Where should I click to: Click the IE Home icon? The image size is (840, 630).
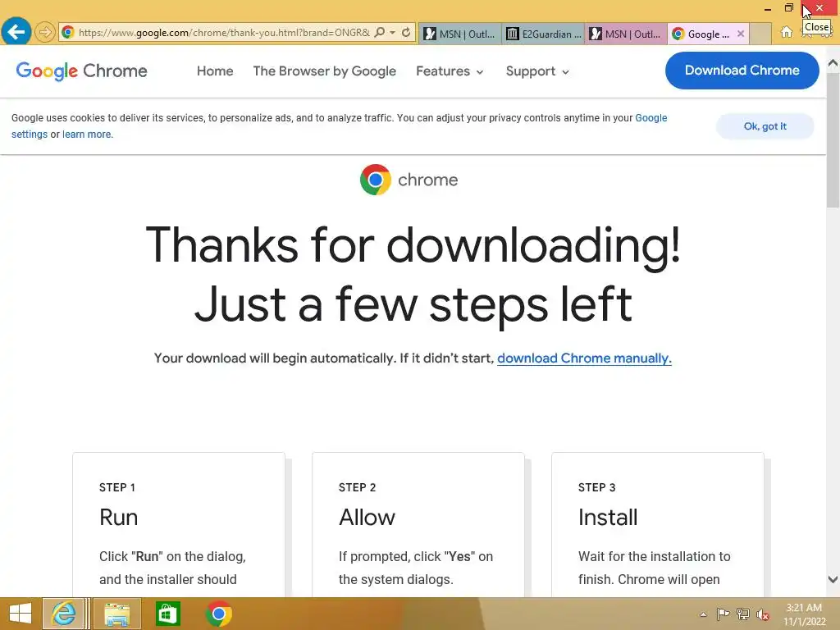click(x=787, y=32)
